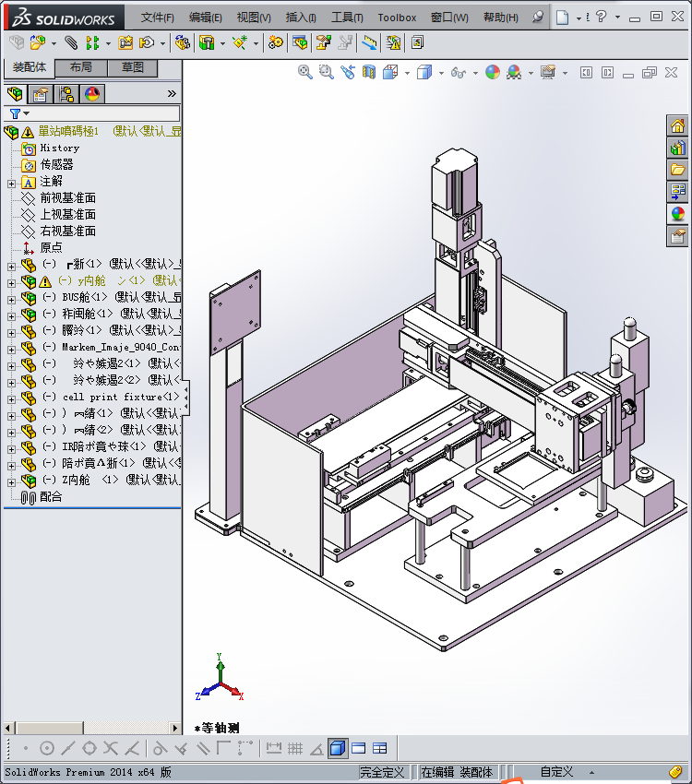Click the Zoom to Area icon

coord(327,73)
